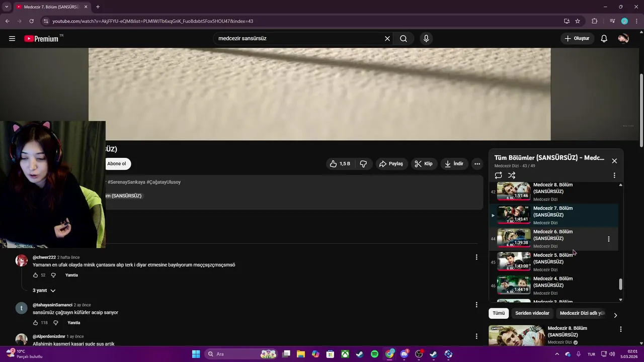Open the Chrome three-dot menu
The width and height of the screenshot is (644, 362).
636,21
